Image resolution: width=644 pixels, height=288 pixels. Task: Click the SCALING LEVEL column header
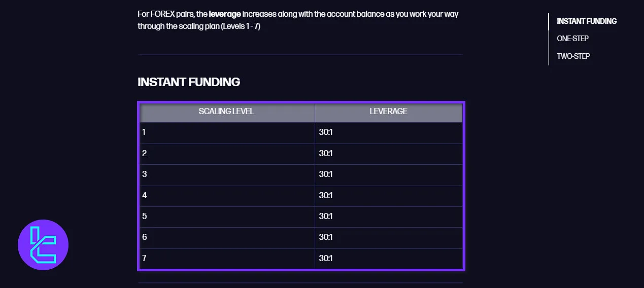[x=226, y=112]
